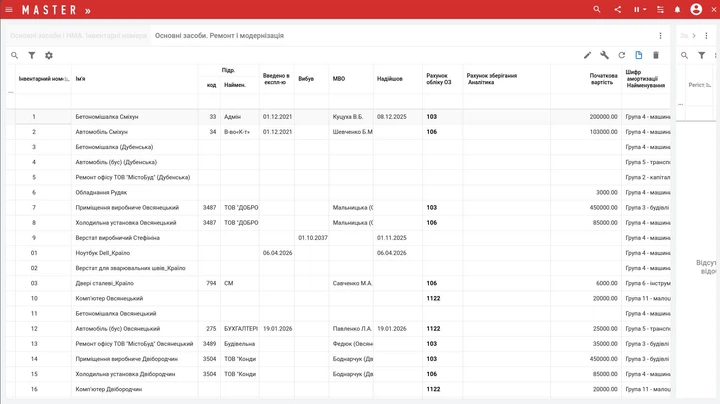Click 'Введено в експл-ю' column header

[x=276, y=79]
